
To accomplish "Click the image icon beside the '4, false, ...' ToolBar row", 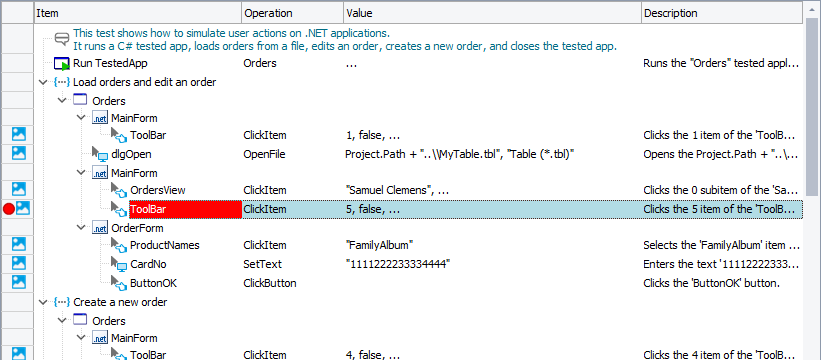I will tap(18, 354).
